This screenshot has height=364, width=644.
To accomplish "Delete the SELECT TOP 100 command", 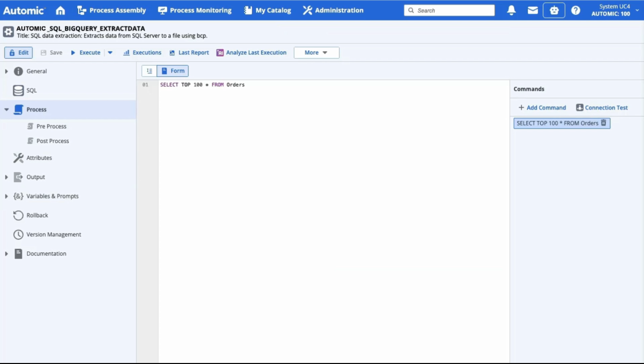I will pyautogui.click(x=604, y=123).
